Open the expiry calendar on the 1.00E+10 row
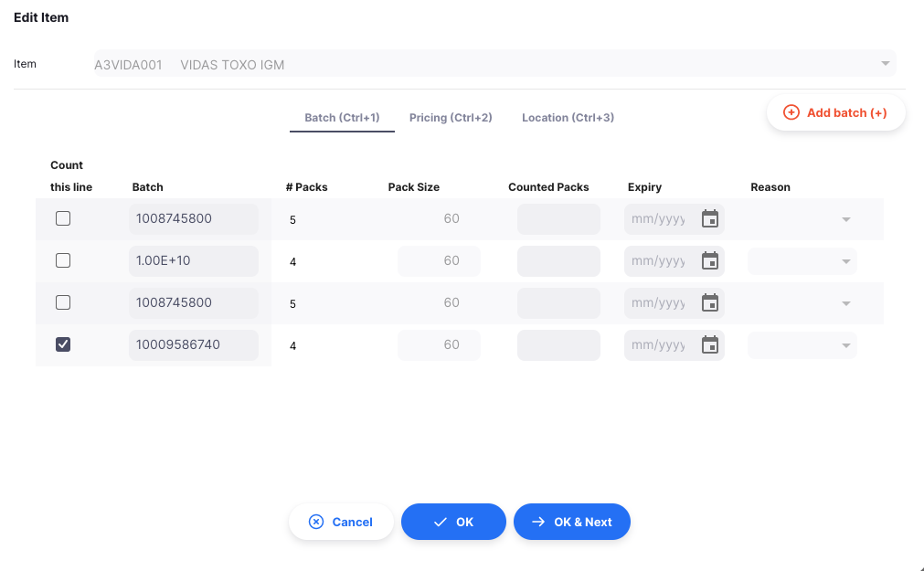The image size is (924, 571). click(710, 260)
